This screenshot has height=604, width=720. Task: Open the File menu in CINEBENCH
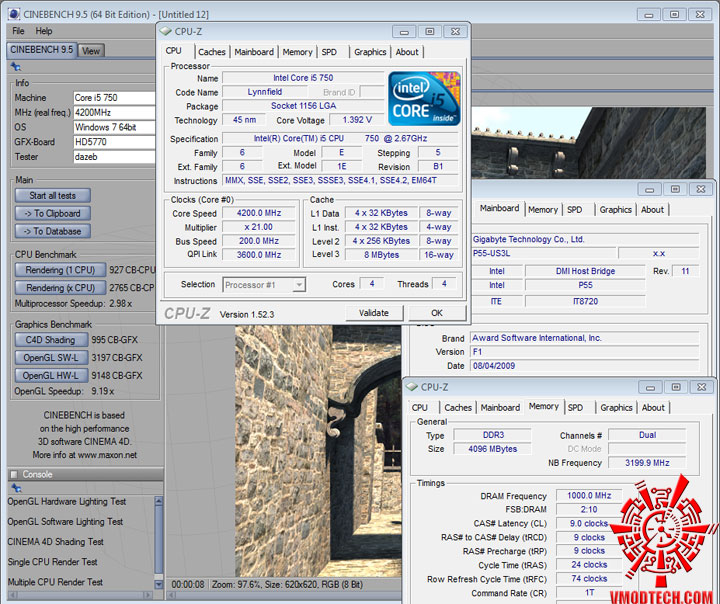[19, 31]
